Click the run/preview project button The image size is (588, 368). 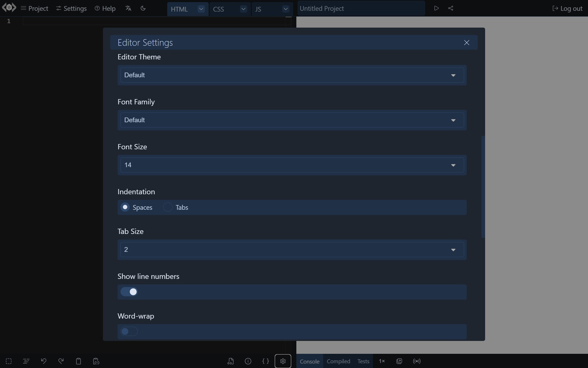tap(436, 8)
